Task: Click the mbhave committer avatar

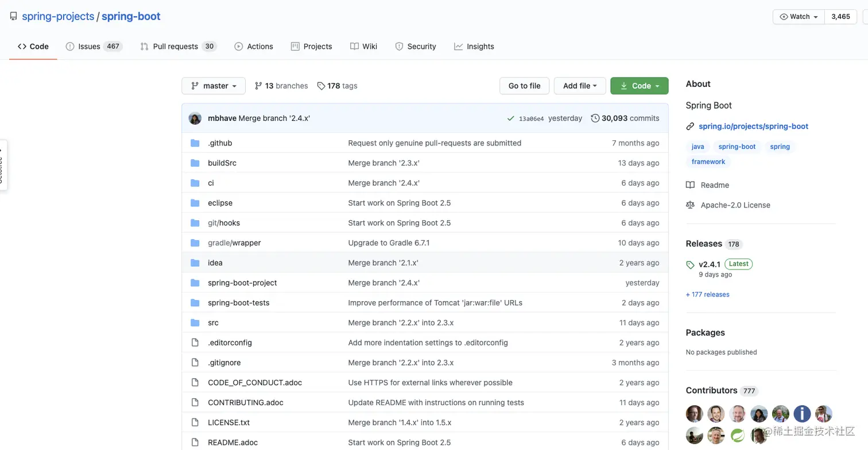Action: click(195, 118)
